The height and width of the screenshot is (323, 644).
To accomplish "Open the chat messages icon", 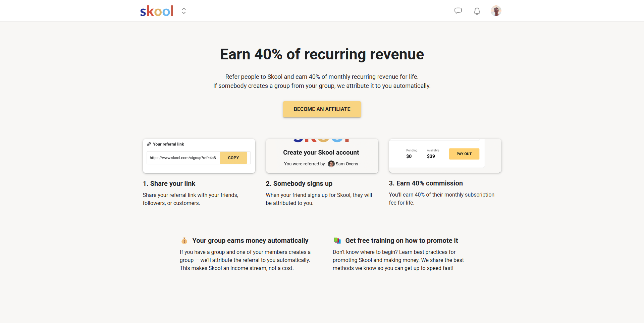I will (x=458, y=11).
